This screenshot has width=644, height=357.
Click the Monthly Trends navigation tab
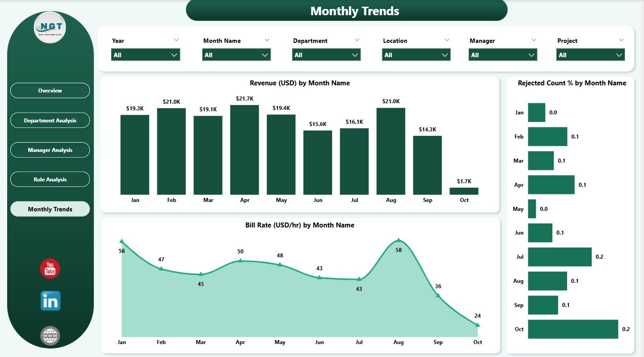click(50, 209)
